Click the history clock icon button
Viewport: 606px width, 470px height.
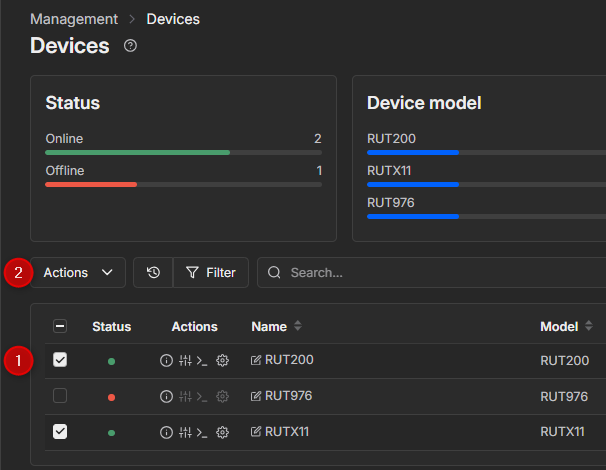click(x=153, y=272)
